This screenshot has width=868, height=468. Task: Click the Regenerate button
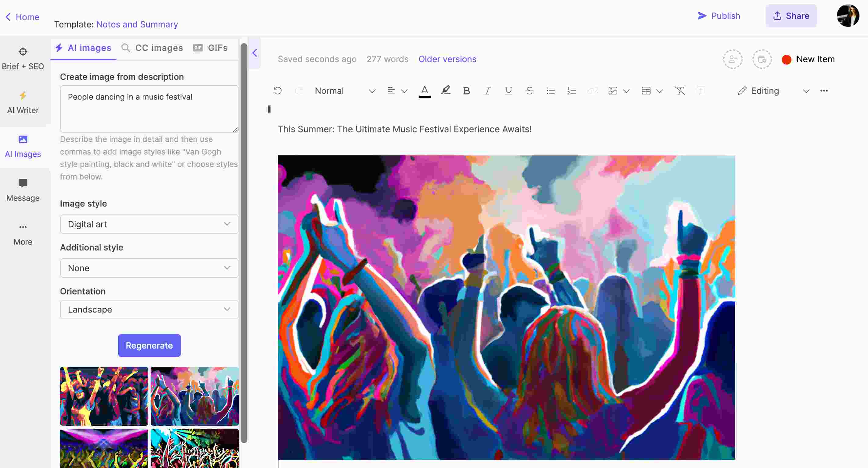(149, 345)
